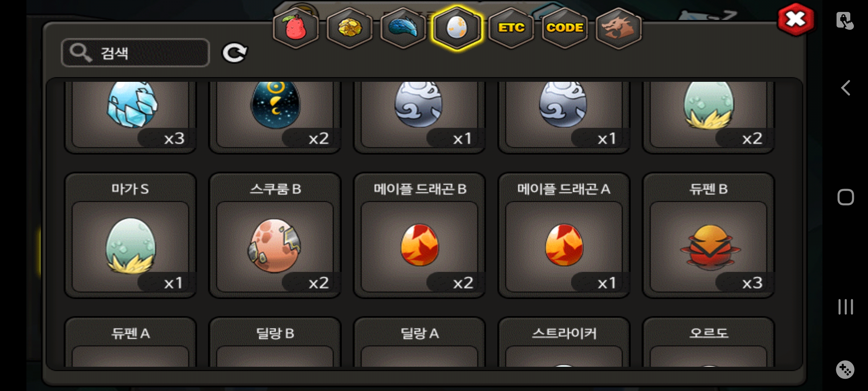Close the inventory with red X
868x391 pixels.
pyautogui.click(x=796, y=20)
